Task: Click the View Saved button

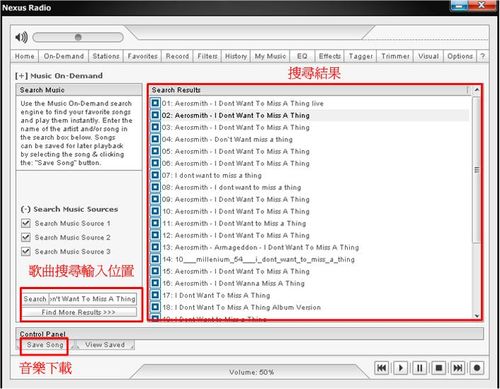Action: pyautogui.click(x=105, y=345)
